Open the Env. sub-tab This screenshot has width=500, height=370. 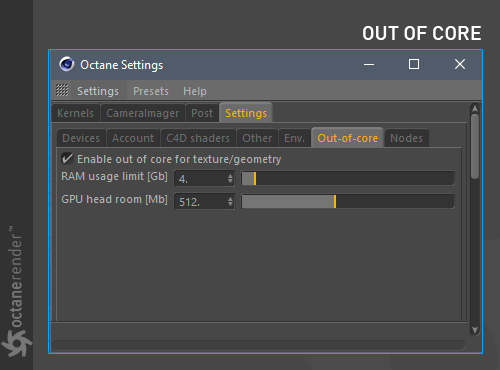[x=294, y=138]
